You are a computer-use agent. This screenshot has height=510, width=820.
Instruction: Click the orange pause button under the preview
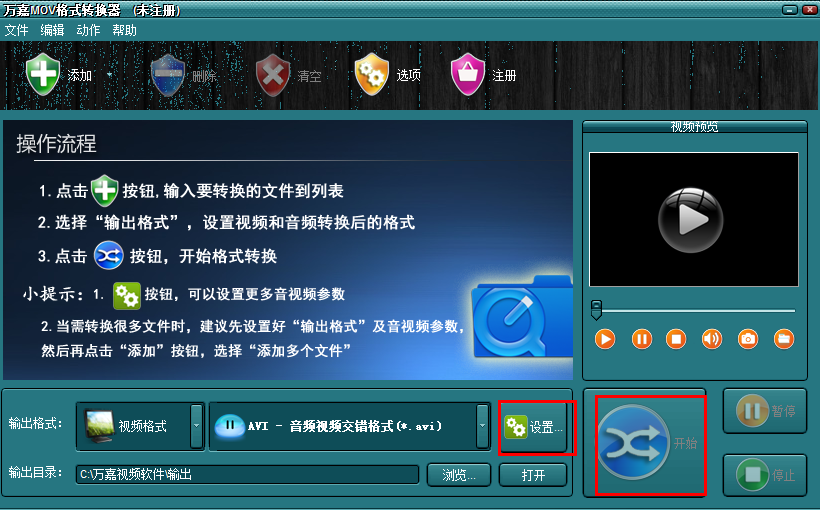click(x=642, y=339)
